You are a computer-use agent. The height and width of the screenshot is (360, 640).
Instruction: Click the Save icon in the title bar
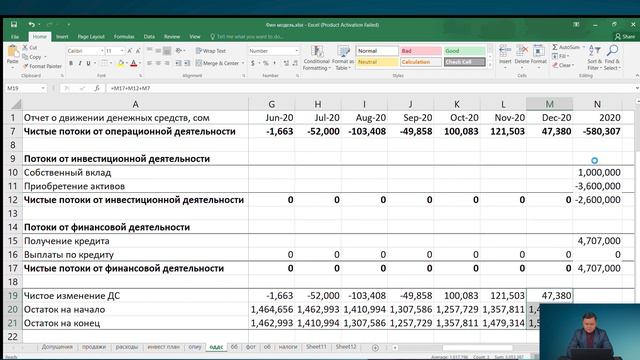coord(13,24)
